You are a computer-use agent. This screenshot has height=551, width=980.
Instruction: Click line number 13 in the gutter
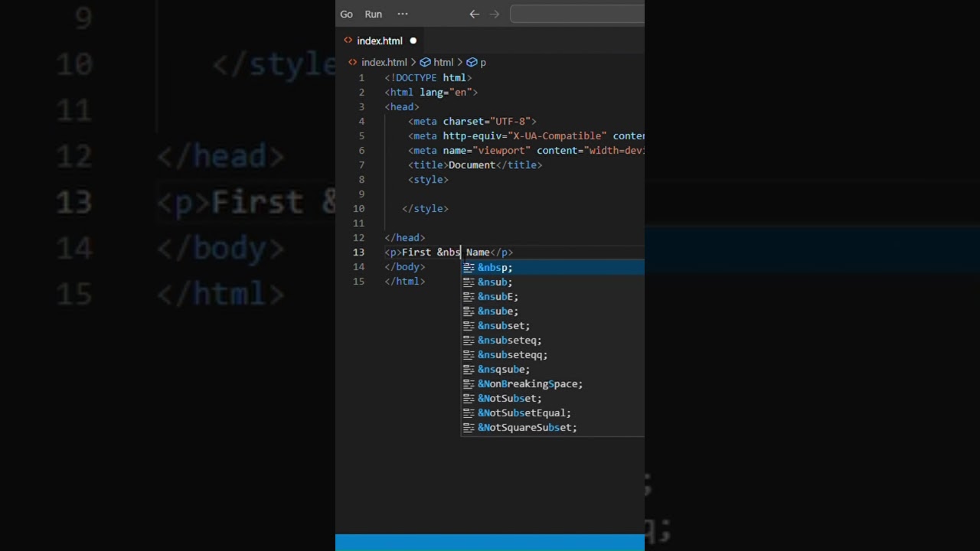point(358,252)
